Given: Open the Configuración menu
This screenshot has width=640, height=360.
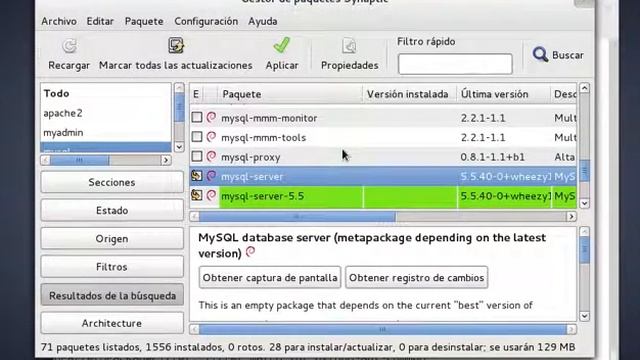Looking at the screenshot, I should (206, 21).
